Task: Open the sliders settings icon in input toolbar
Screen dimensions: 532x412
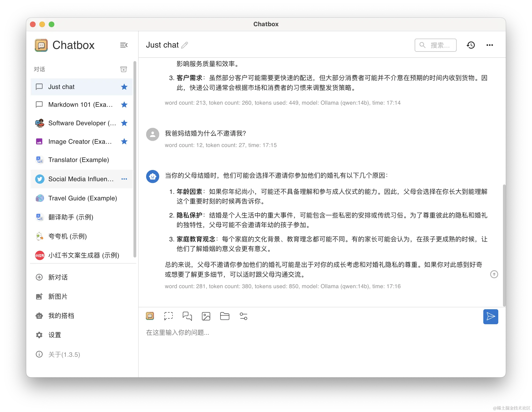Action: [x=243, y=316]
